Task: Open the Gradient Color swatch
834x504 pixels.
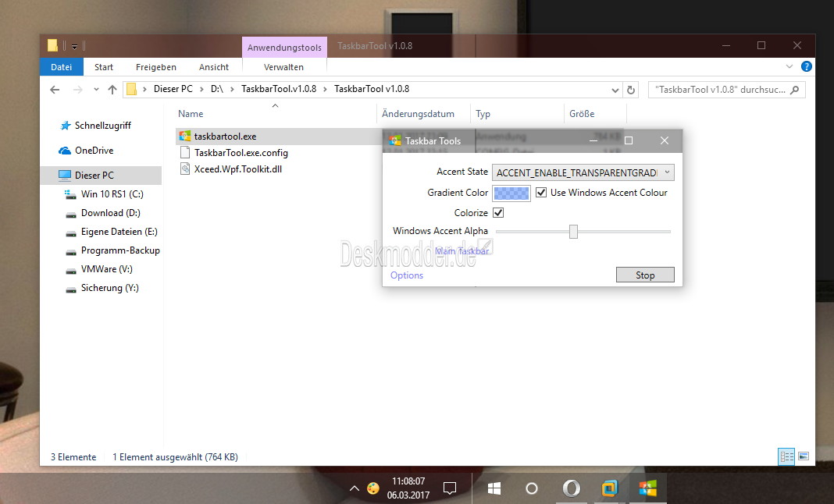Action: tap(511, 193)
